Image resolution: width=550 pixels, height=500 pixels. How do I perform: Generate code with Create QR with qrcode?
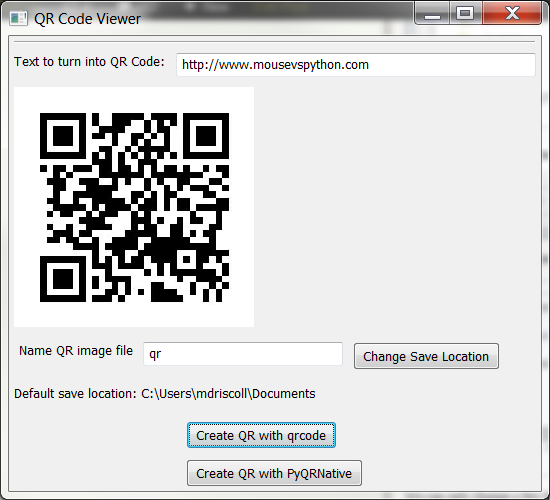click(x=261, y=435)
